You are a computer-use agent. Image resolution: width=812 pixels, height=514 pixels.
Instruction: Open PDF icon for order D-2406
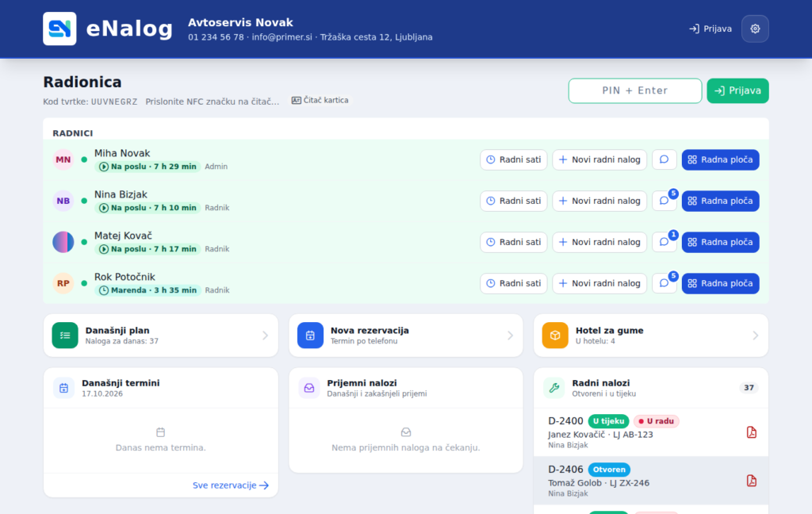(752, 481)
